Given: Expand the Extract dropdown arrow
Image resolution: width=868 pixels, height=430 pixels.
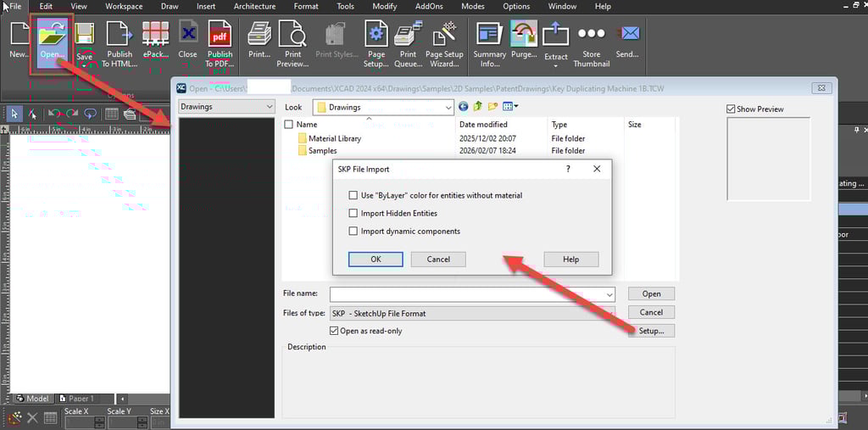Looking at the screenshot, I should [x=556, y=66].
